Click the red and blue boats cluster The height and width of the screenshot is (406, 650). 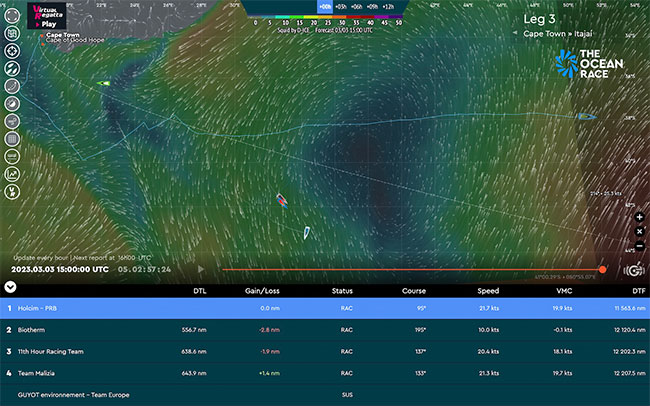tap(282, 201)
